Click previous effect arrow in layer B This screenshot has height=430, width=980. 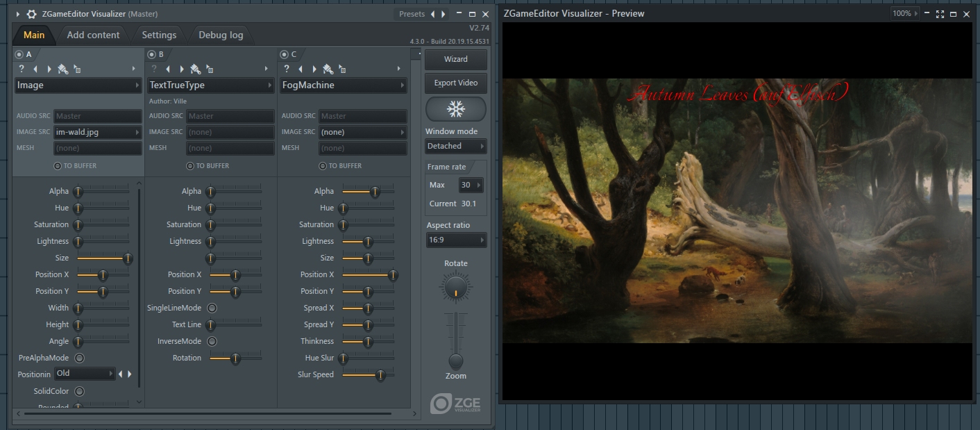pyautogui.click(x=168, y=69)
